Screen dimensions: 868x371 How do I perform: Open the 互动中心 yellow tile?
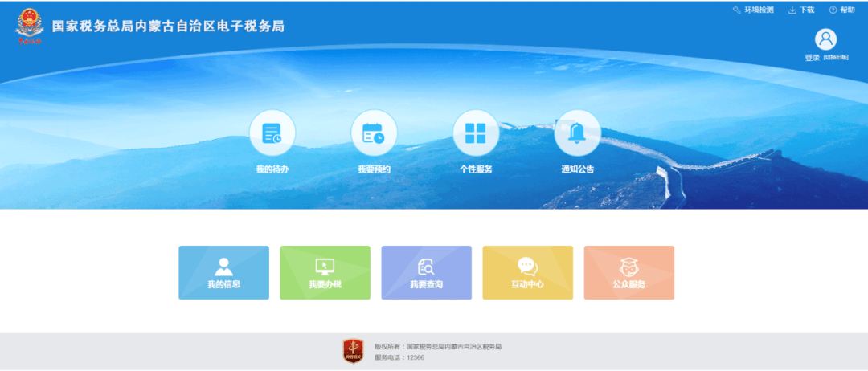pos(527,272)
